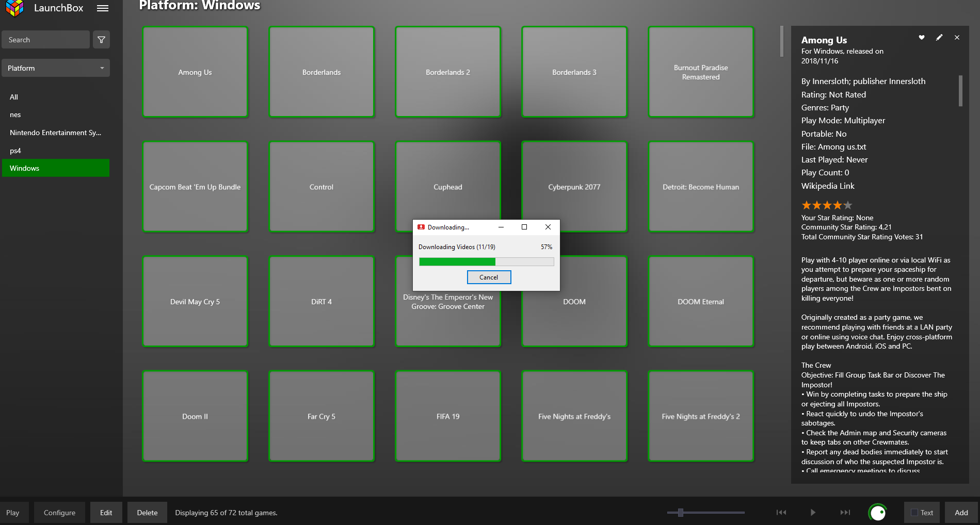The image size is (980, 525).
Task: Select the DiRT 4 game tile
Action: tap(322, 302)
